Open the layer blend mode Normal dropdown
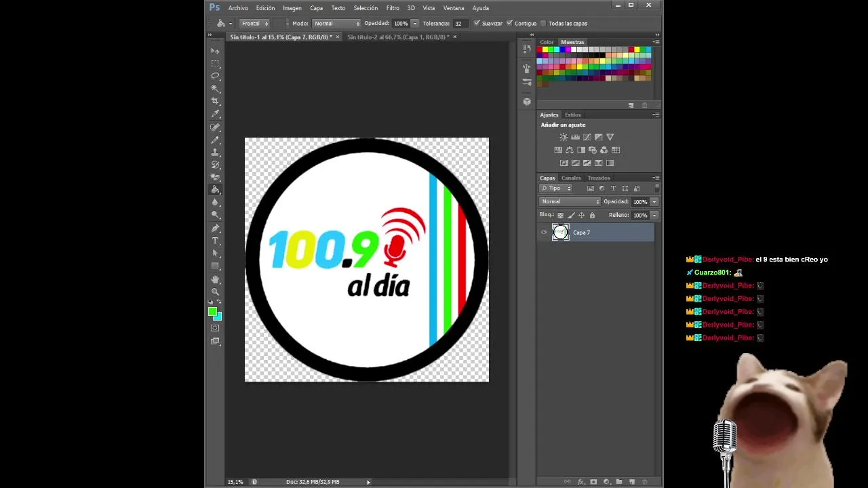This screenshot has width=868, height=488. (x=570, y=202)
